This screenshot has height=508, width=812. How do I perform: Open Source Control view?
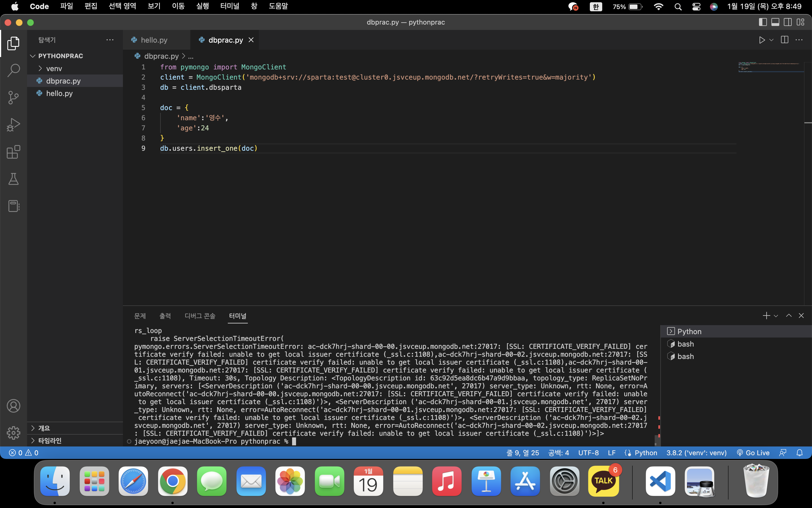tap(14, 97)
